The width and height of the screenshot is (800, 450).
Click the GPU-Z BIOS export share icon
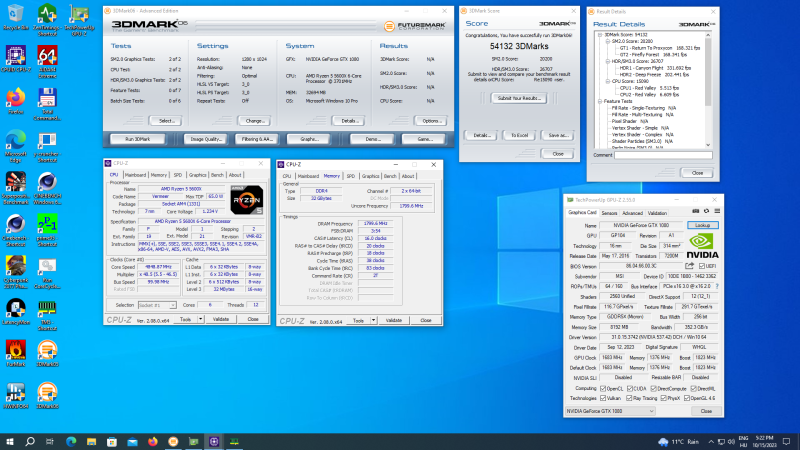[x=689, y=266]
